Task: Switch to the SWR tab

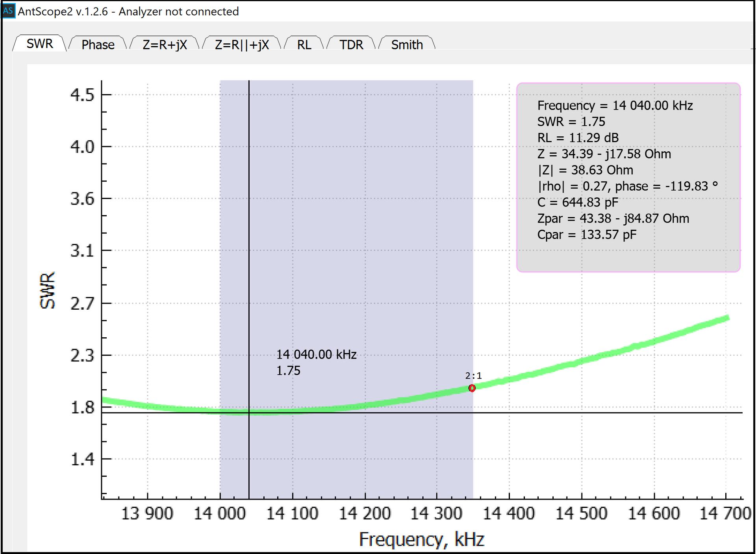Action: [x=39, y=44]
